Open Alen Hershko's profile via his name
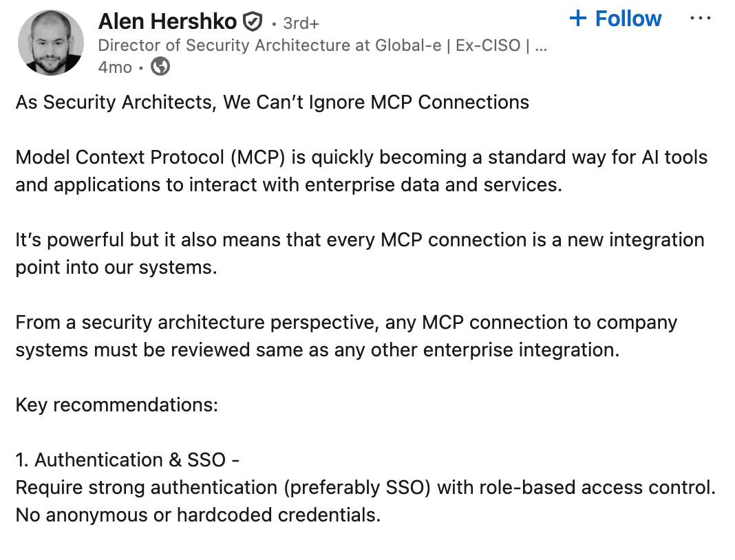Screen dimensions: 735x560 [x=169, y=21]
